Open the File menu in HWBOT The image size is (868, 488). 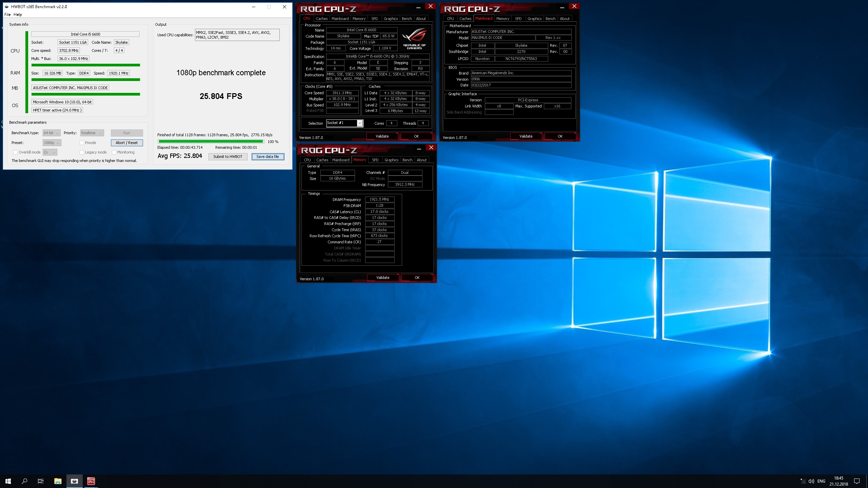7,15
